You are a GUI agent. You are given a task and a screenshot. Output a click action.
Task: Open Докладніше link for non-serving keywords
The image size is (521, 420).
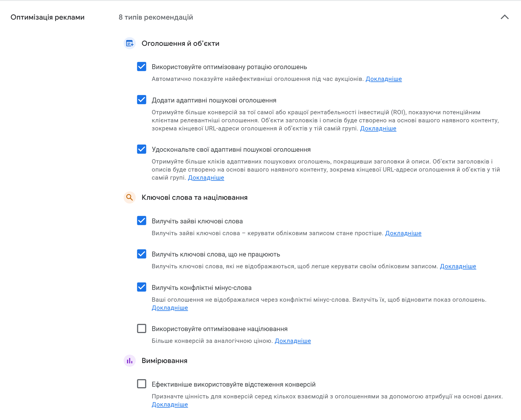click(458, 266)
